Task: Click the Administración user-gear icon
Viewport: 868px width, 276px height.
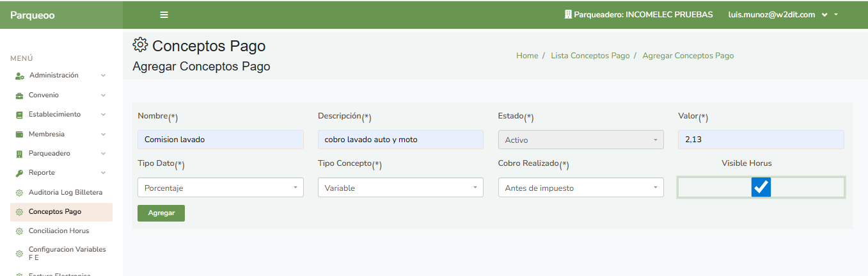Action: (19, 76)
